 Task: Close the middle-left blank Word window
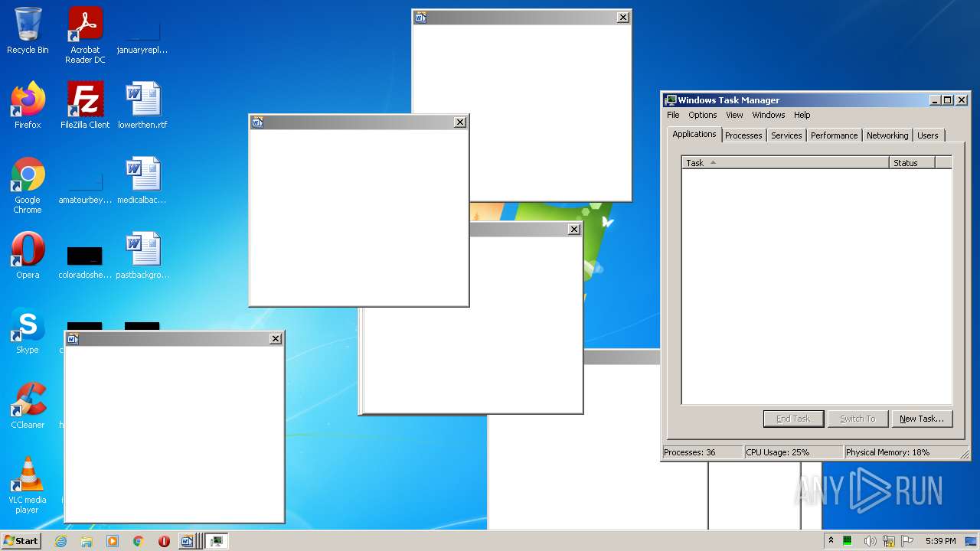[x=460, y=122]
